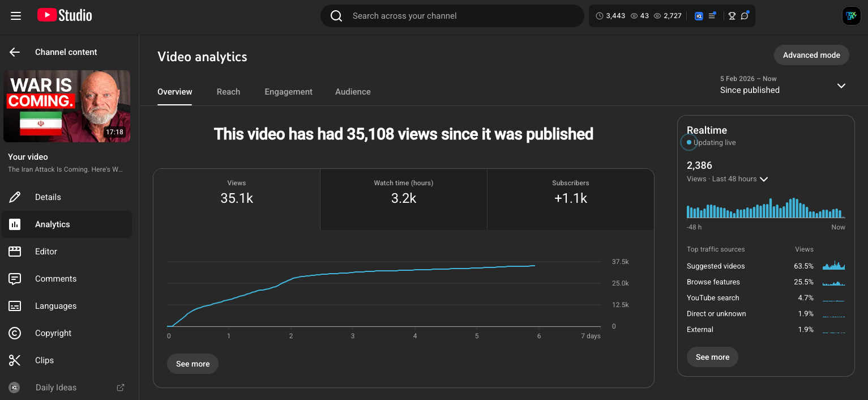
Task: Click the channel search input field
Action: pos(452,15)
